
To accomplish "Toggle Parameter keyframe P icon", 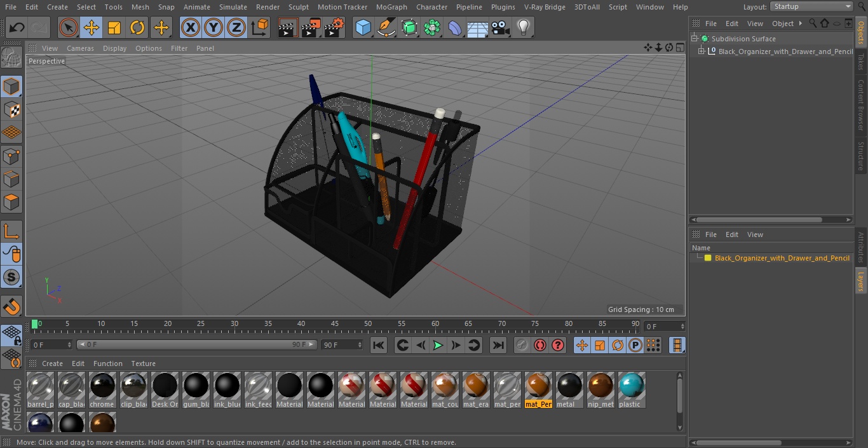I will tap(635, 345).
